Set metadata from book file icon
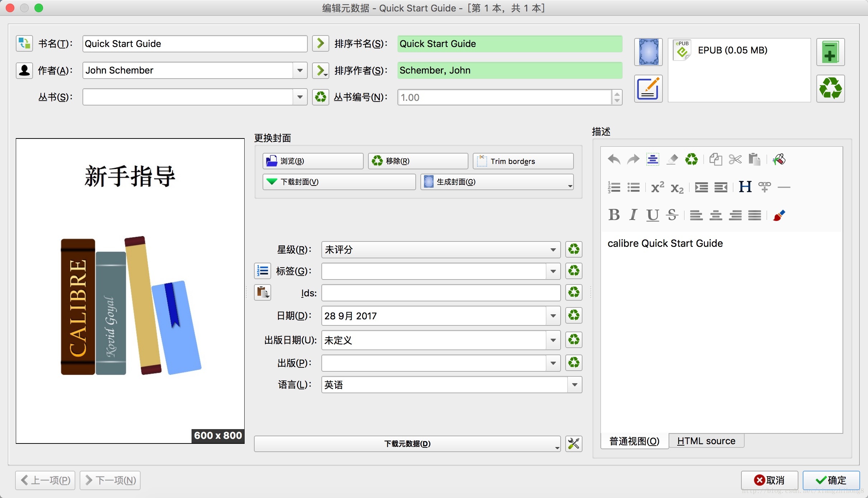Screen dimensions: 868x498 [648, 89]
